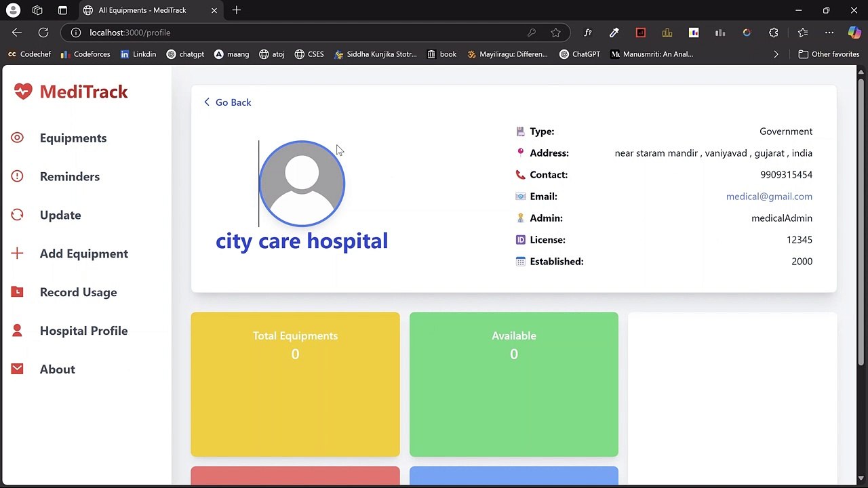
Task: Open the browser's three-dot settings menu
Action: [829, 33]
